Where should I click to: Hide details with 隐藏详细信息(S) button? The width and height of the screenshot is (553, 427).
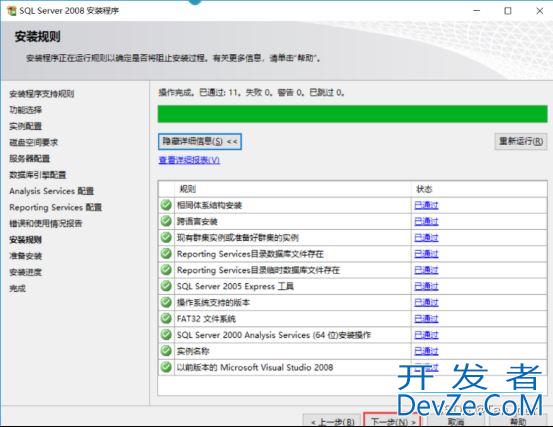200,142
